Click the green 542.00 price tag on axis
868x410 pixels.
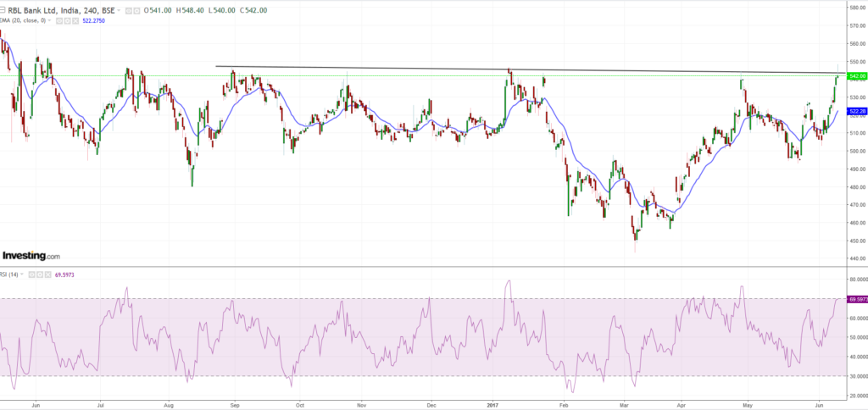point(857,75)
